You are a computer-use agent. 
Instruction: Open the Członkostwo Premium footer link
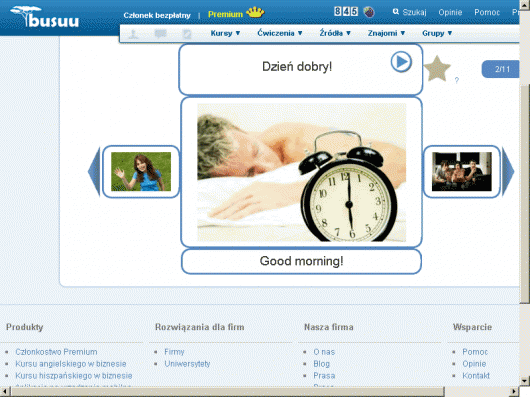56,352
